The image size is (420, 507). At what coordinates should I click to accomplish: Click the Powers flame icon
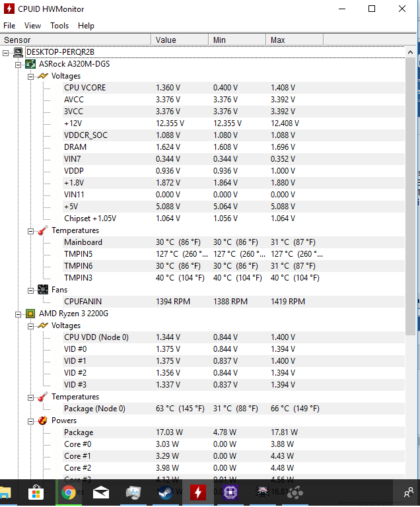coord(43,421)
